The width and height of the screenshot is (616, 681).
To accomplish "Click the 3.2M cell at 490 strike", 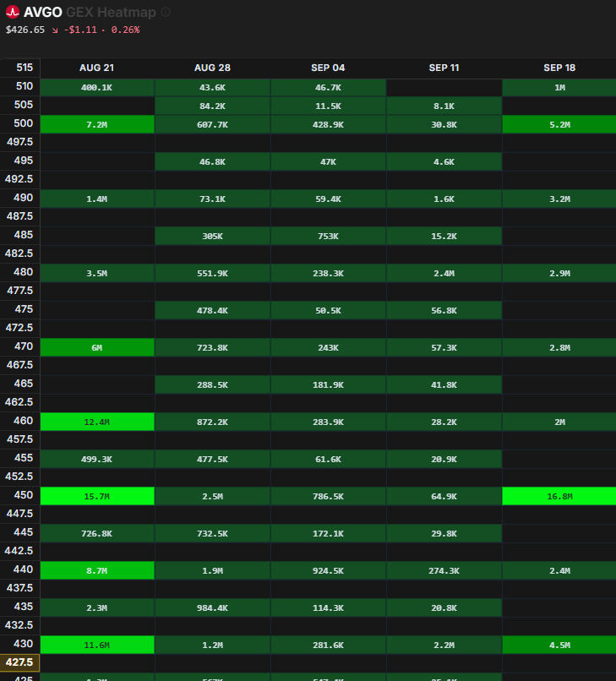I will (559, 199).
